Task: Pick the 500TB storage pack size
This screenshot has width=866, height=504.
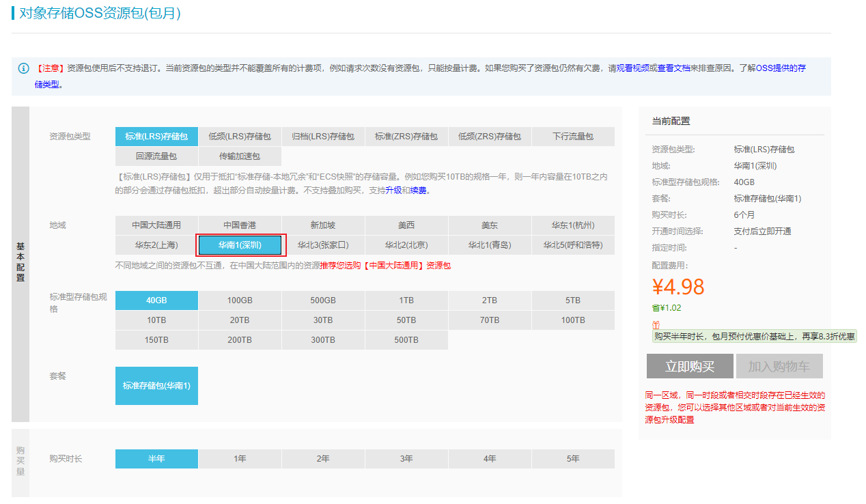Action: click(406, 340)
